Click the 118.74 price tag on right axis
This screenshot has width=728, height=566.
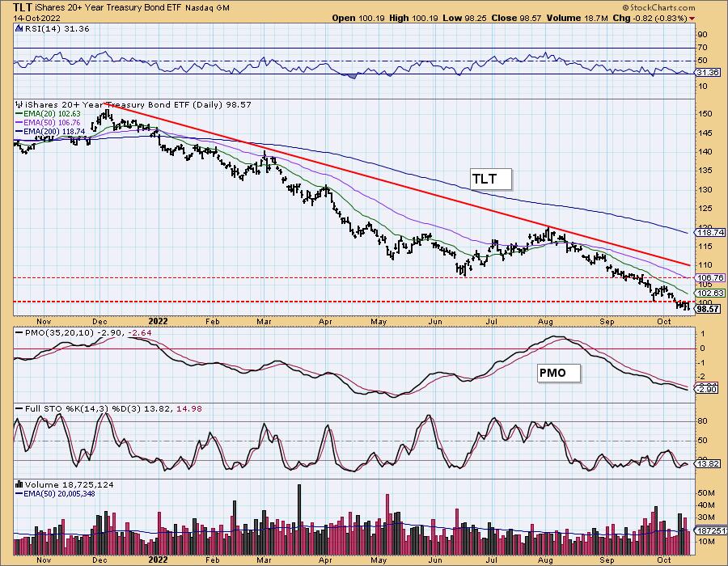point(710,232)
